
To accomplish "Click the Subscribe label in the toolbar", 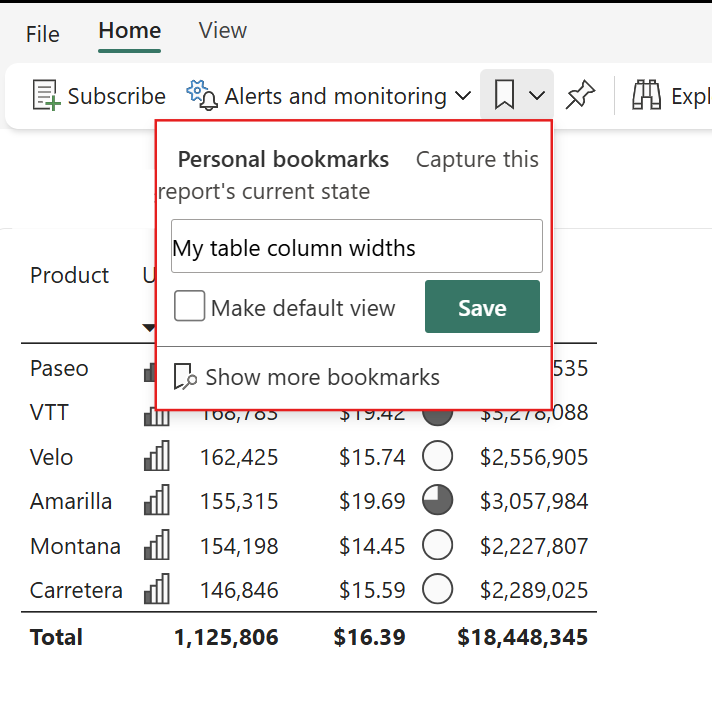I will pyautogui.click(x=117, y=96).
